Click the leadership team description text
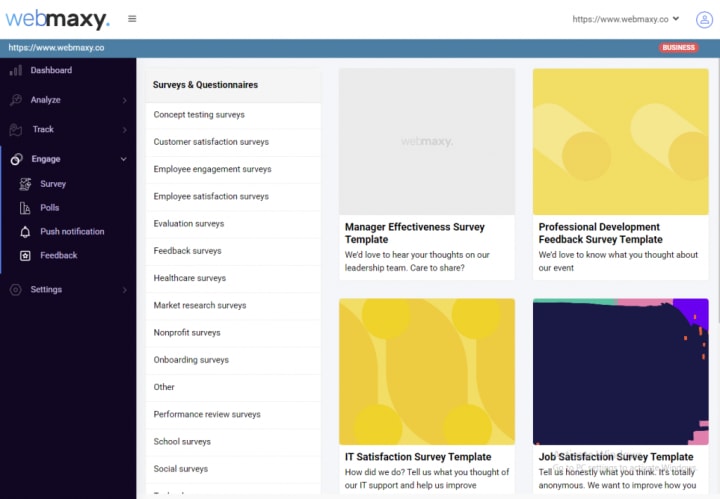Image resolution: width=720 pixels, height=499 pixels. (x=417, y=261)
